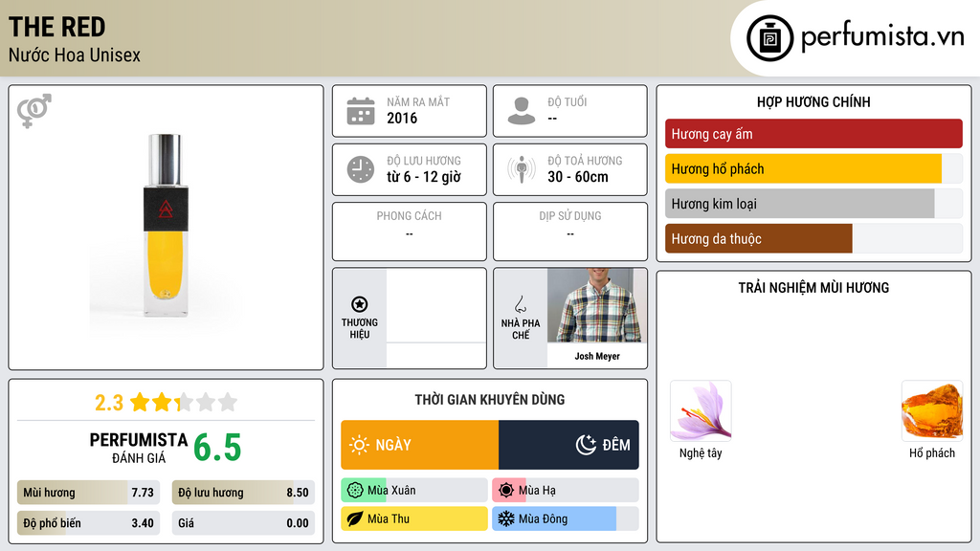
Task: Click the Nước Hoa Unisex subtitle
Action: click(75, 55)
